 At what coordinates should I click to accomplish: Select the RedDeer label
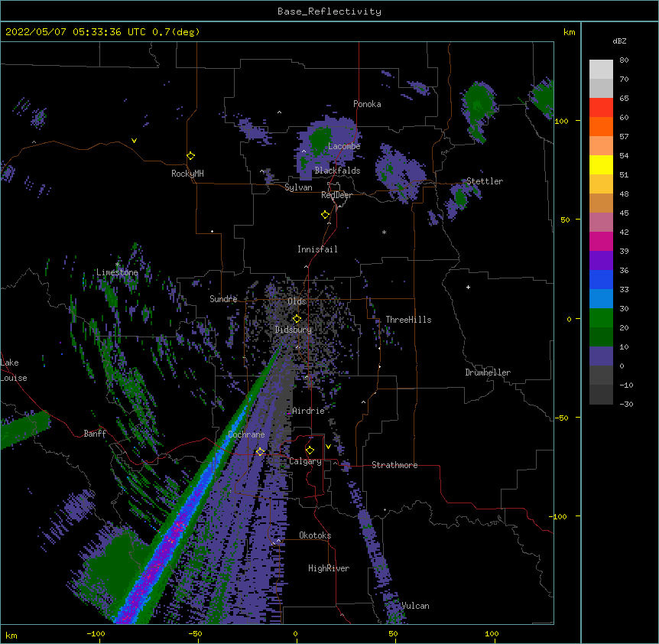coord(336,195)
